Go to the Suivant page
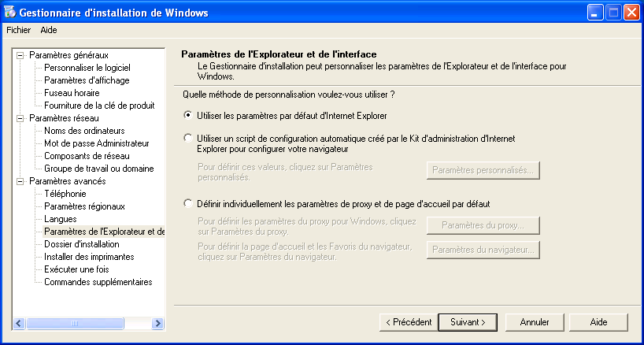Viewport: 644px width, 345px height. [468, 322]
